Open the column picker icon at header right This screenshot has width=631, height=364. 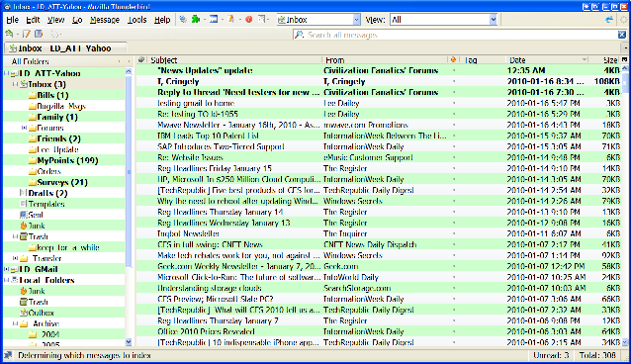point(624,60)
